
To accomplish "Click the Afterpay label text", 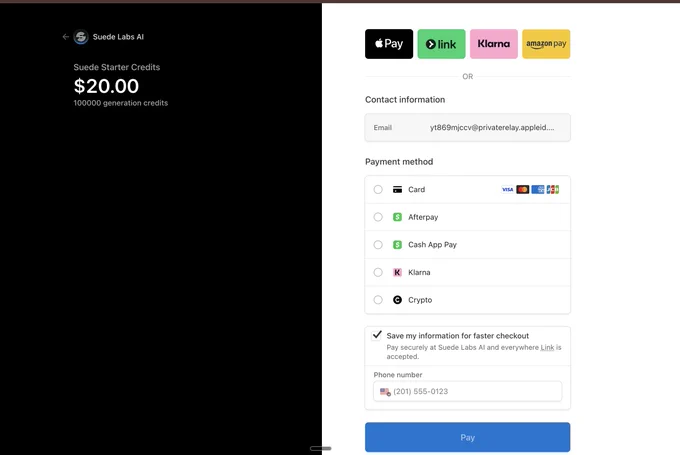I will click(x=423, y=217).
